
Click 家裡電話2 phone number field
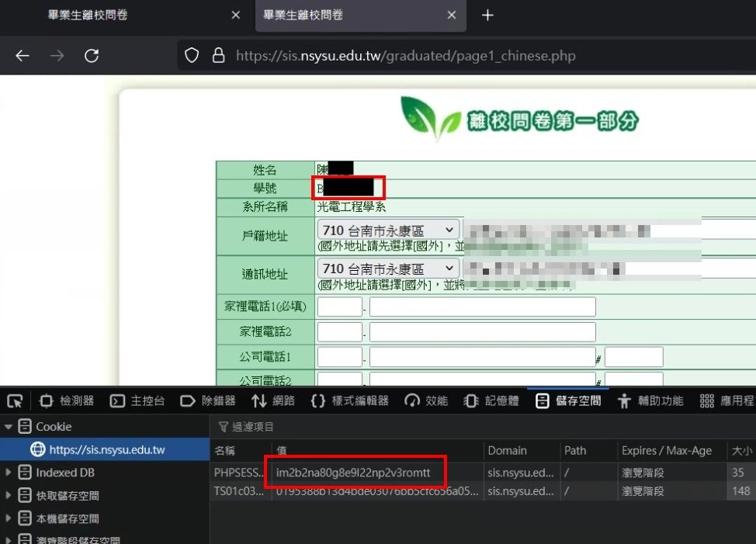[483, 332]
